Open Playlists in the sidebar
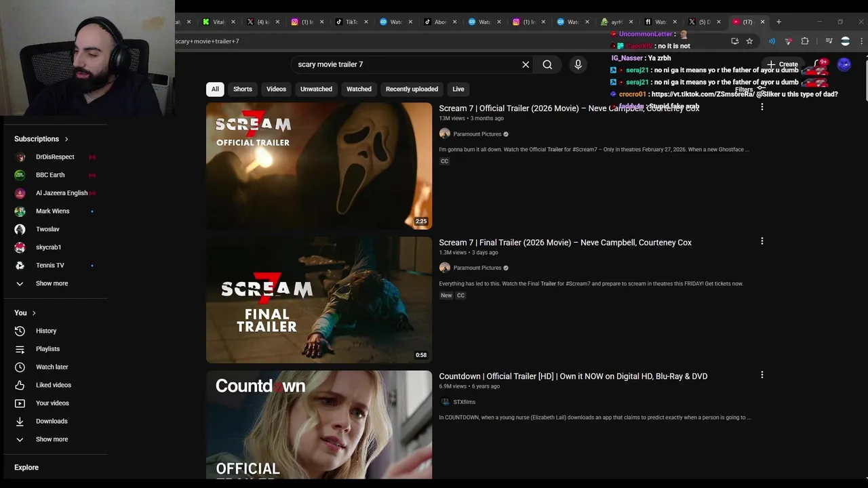This screenshot has height=488, width=868. (x=47, y=349)
